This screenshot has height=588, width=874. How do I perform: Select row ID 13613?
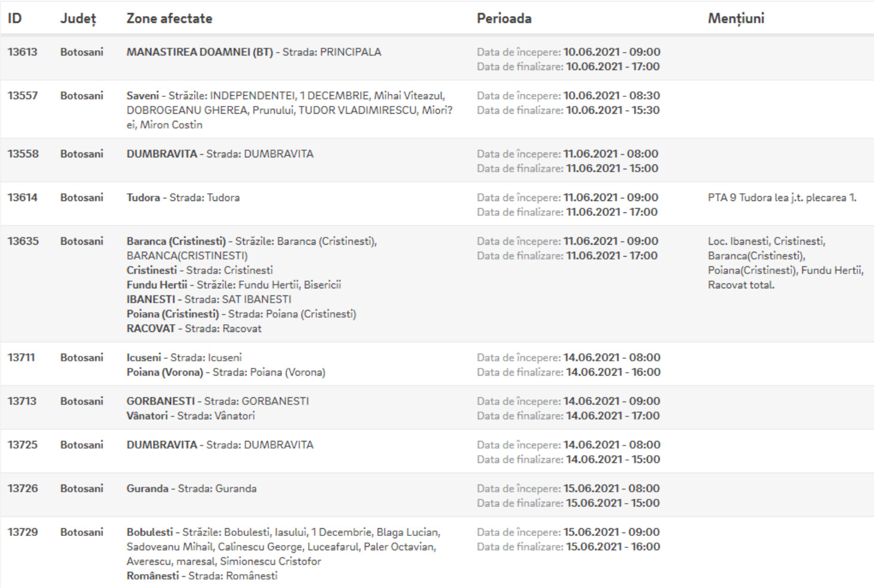coord(22,52)
